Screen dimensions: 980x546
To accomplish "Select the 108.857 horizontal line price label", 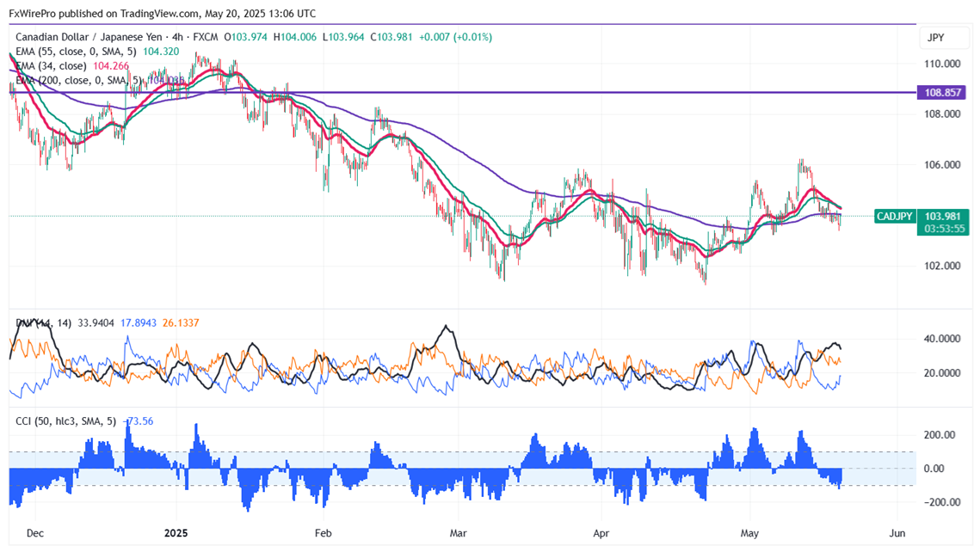I will click(942, 93).
